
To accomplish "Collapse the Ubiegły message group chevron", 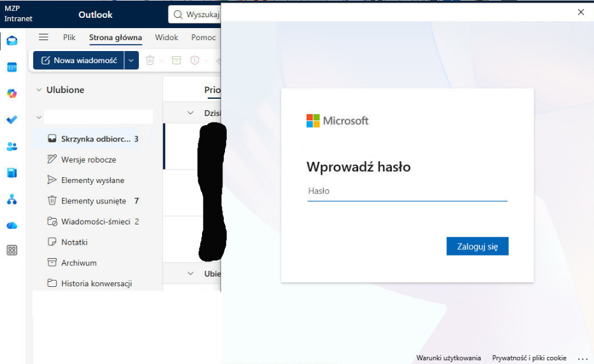I will 191,273.
